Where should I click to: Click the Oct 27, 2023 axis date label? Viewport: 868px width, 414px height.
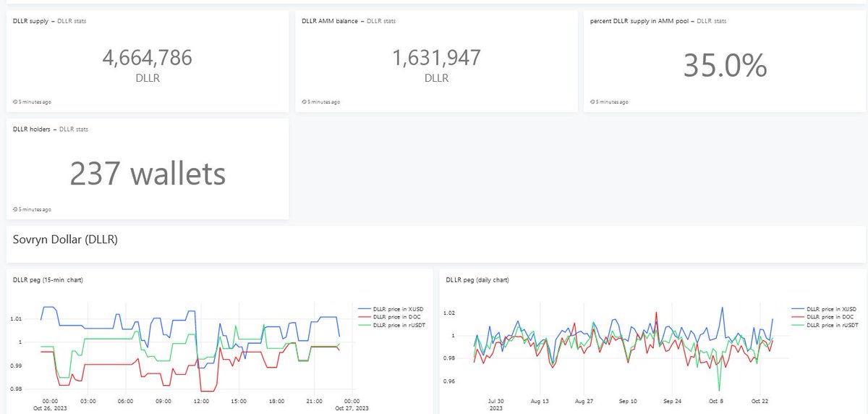(x=352, y=407)
